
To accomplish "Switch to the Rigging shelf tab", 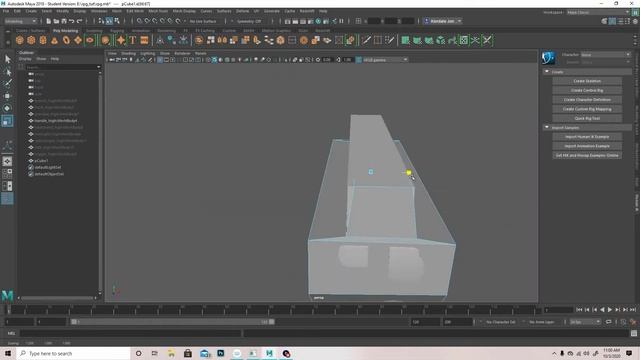I will click(117, 31).
